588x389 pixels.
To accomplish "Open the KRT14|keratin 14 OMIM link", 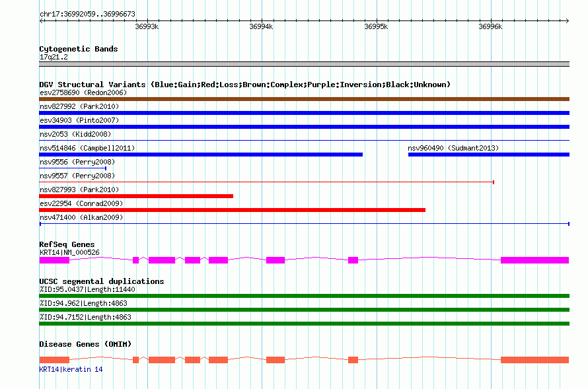I will (x=71, y=369).
